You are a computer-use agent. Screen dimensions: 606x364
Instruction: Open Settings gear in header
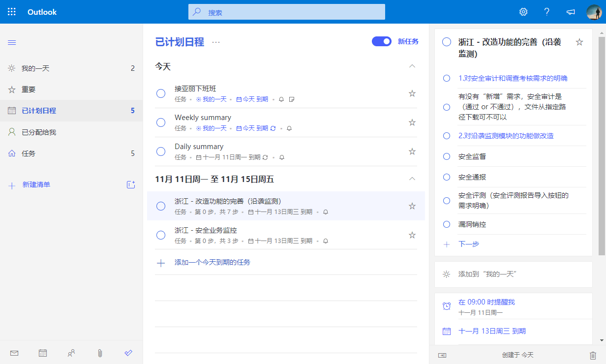pyautogui.click(x=523, y=12)
